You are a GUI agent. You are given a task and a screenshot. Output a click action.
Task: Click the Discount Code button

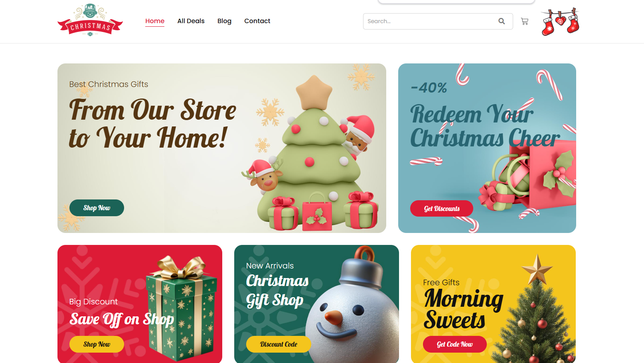[x=279, y=344]
